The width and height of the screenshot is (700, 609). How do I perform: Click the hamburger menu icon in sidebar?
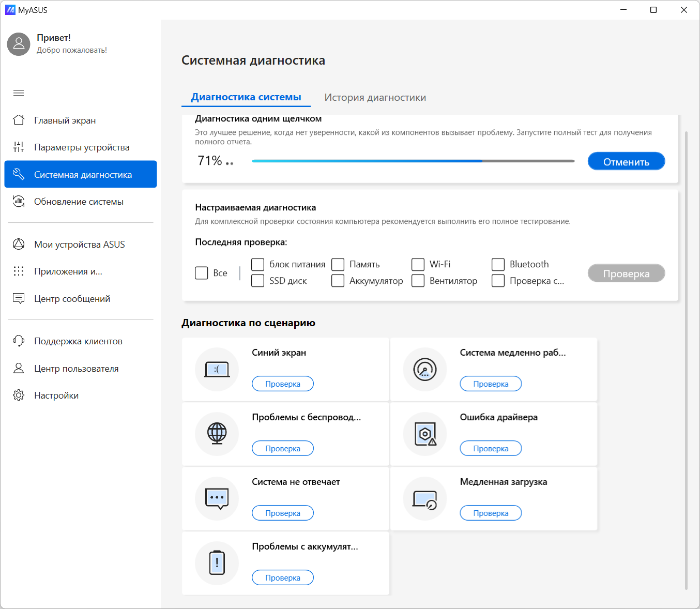tap(19, 93)
